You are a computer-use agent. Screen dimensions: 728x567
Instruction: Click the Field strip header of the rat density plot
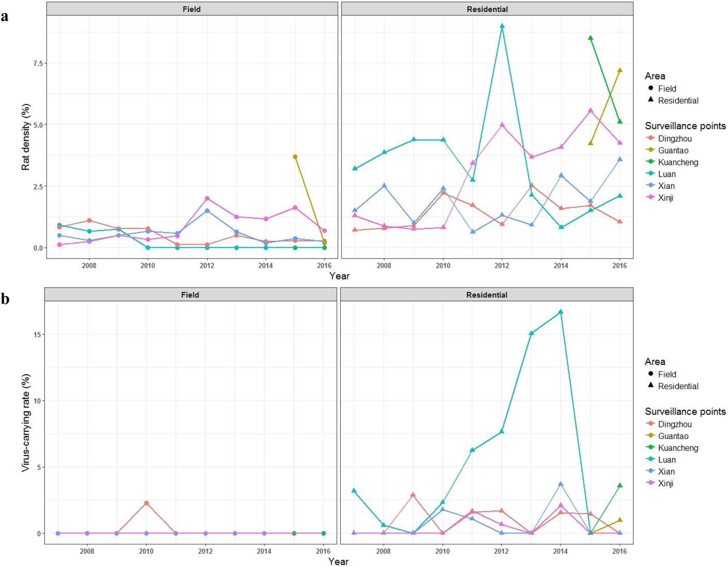pyautogui.click(x=192, y=9)
